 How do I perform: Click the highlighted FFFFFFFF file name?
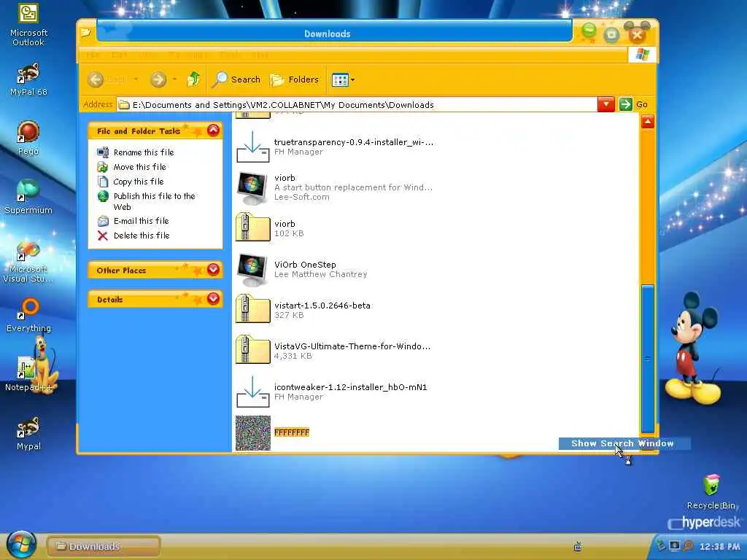point(292,432)
